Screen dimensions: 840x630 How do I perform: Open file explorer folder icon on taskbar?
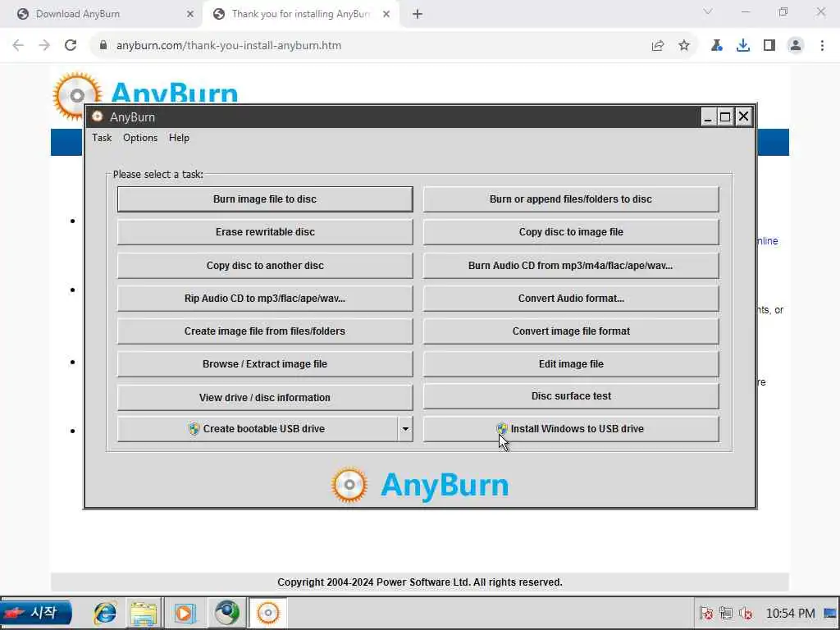click(144, 613)
